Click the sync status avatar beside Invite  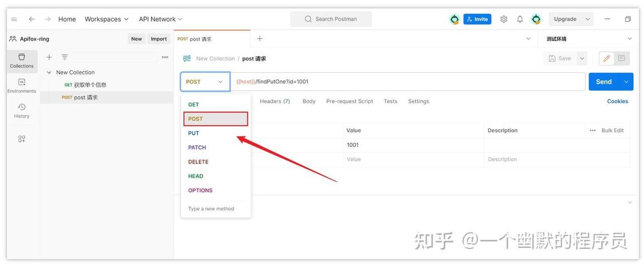tap(455, 19)
